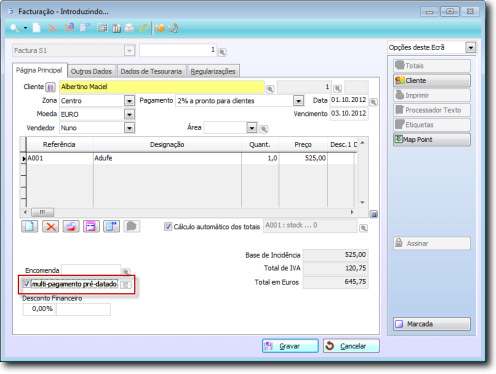Select the Adufe designation cell

tap(167, 158)
